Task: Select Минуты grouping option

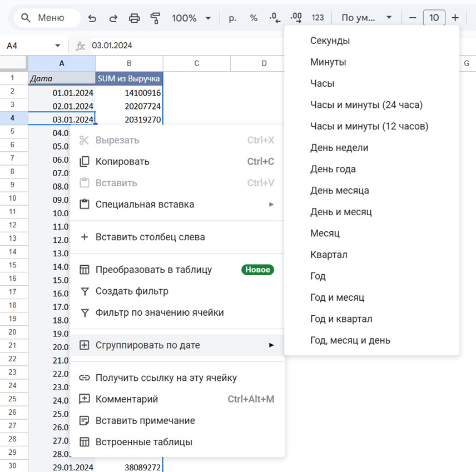Action: (371, 62)
